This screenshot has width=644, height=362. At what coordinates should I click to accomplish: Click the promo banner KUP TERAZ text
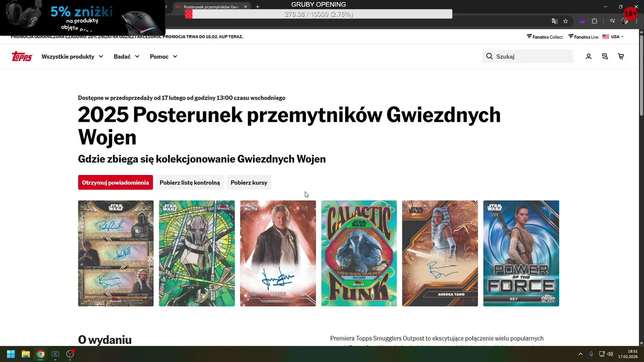[x=232, y=37]
